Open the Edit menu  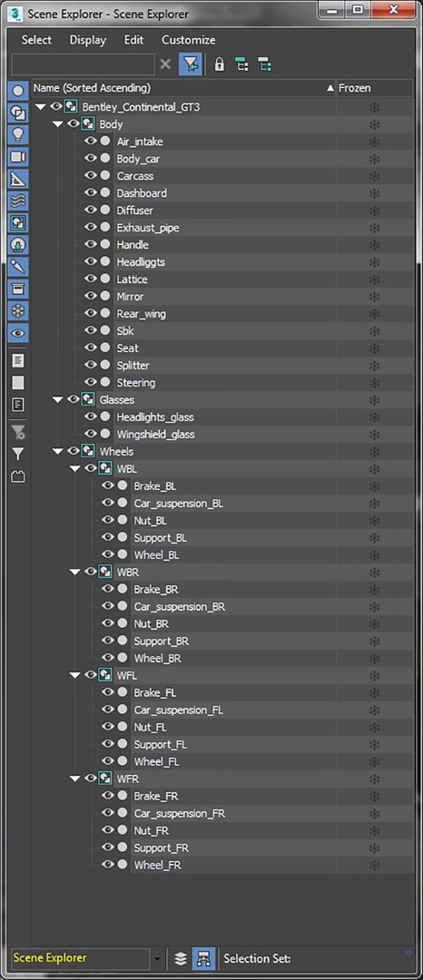[x=133, y=40]
